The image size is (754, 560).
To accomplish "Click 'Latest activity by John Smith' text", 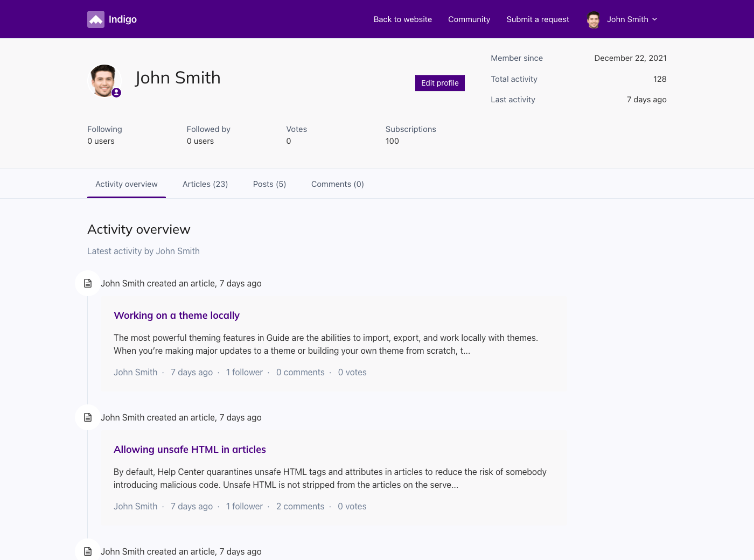I will coord(143,251).
